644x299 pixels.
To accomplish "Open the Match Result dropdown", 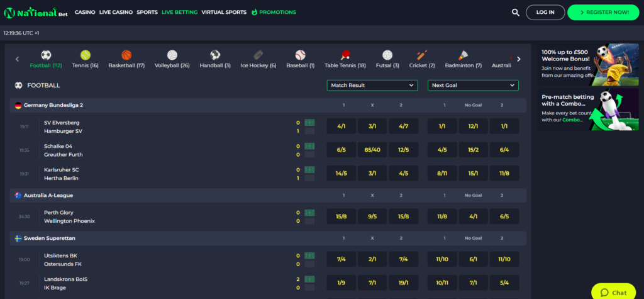I will [372, 85].
